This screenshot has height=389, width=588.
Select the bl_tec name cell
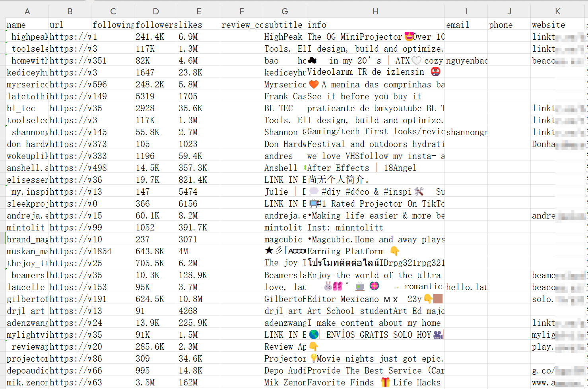pos(27,108)
